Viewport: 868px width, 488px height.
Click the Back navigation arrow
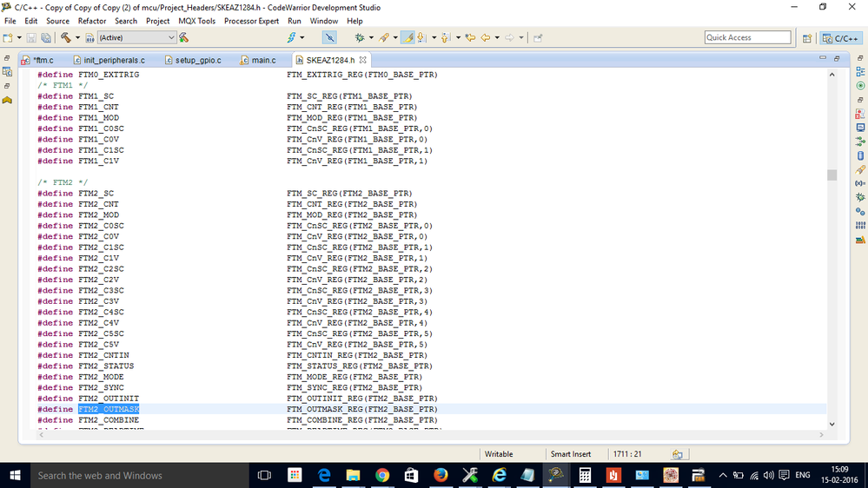(486, 37)
